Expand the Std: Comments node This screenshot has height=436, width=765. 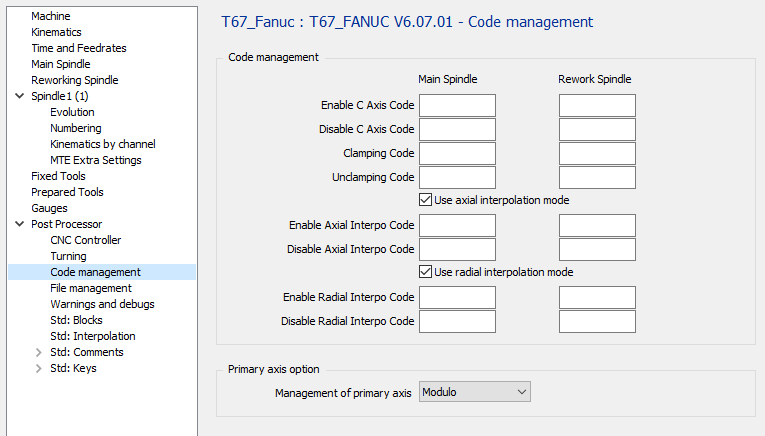click(x=39, y=352)
